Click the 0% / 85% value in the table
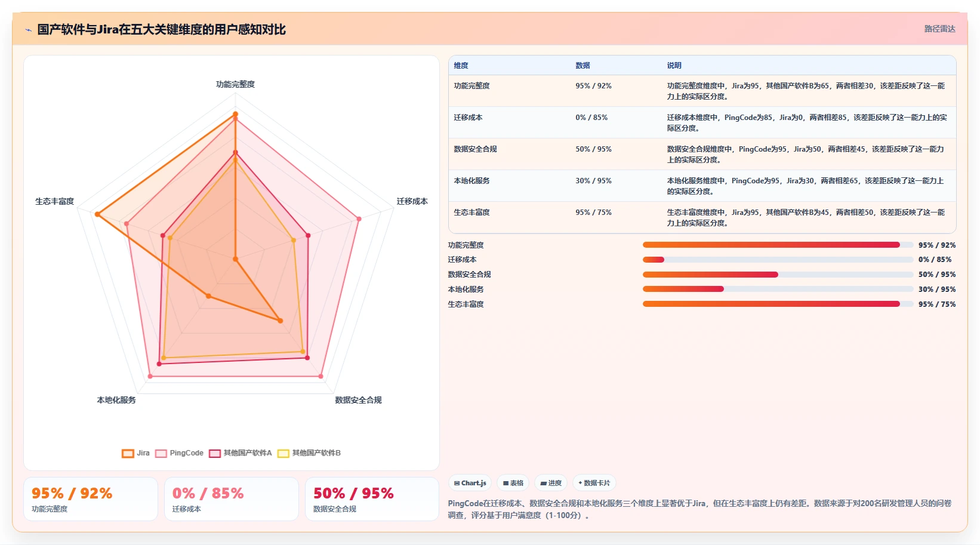Screen dimensions: 980x545 coord(591,118)
